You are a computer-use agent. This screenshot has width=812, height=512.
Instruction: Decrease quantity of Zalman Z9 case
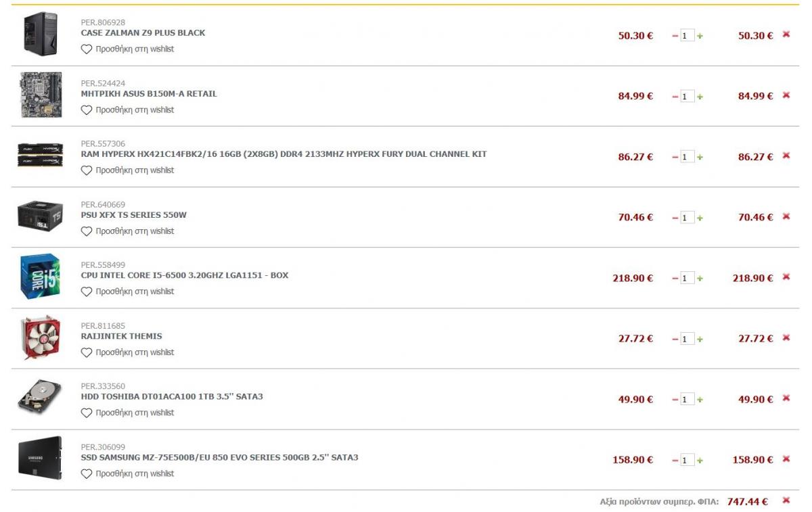click(x=675, y=37)
